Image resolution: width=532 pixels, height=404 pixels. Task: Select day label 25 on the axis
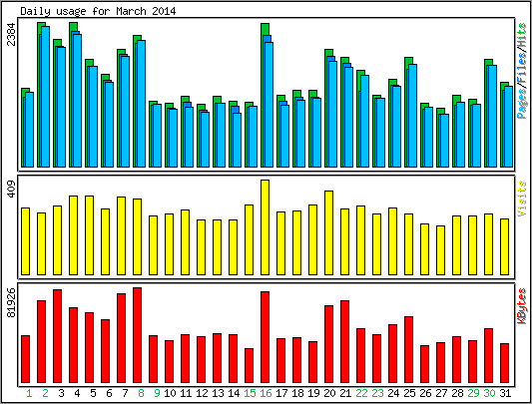pos(409,393)
